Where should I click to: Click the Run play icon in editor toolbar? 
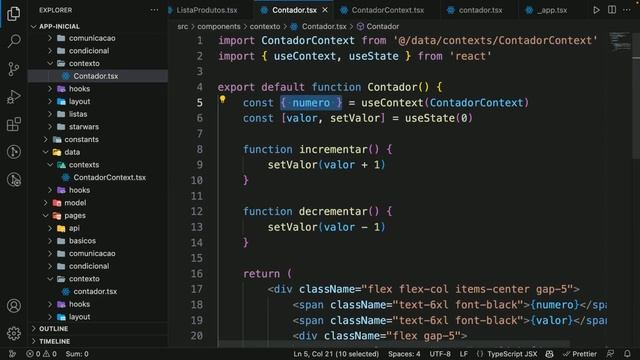click(596, 10)
